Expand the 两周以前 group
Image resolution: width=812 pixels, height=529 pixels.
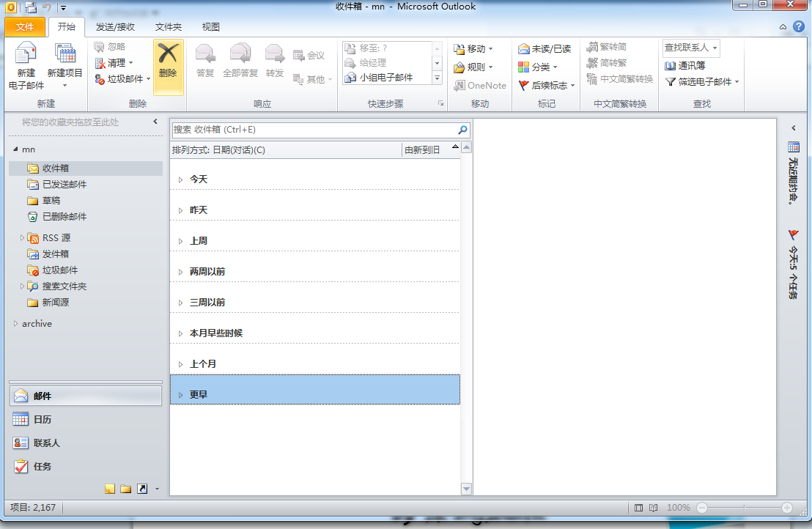(181, 272)
